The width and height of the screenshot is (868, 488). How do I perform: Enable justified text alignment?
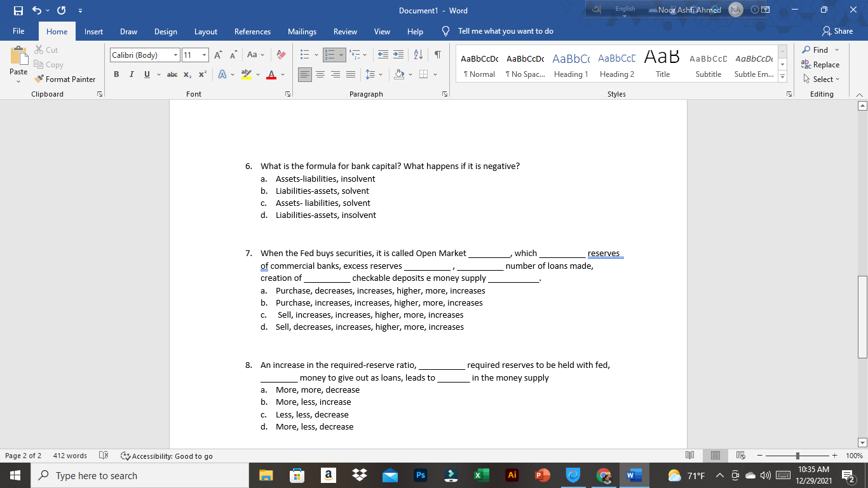click(x=350, y=74)
